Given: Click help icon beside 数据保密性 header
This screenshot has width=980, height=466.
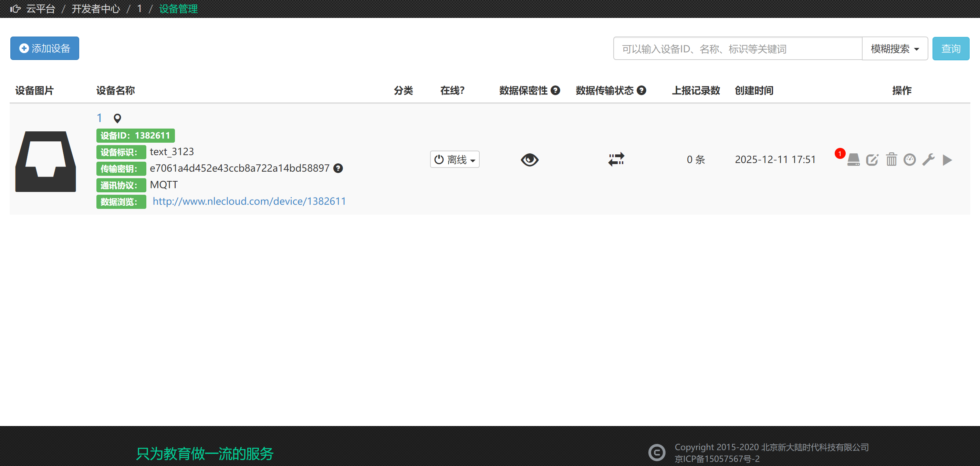Looking at the screenshot, I should 555,91.
